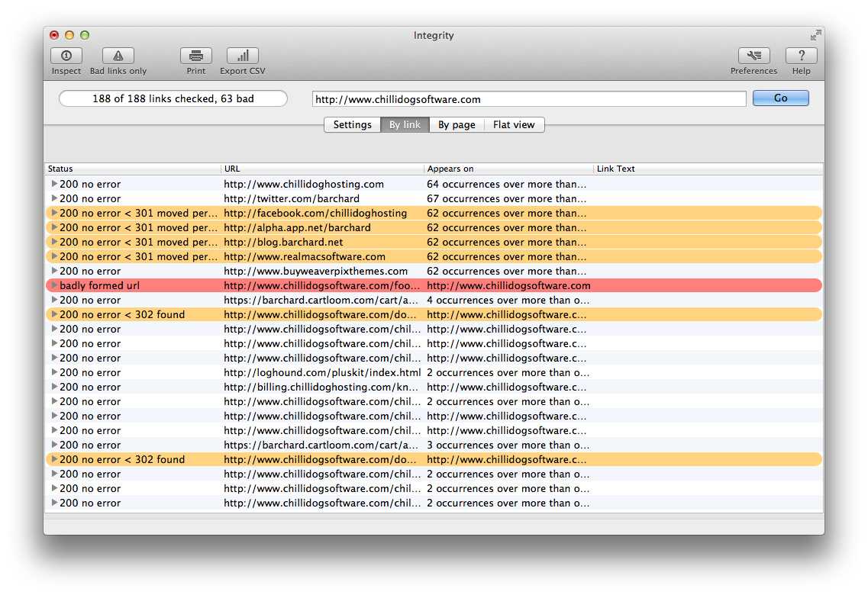Open the Help button
The width and height of the screenshot is (868, 595).
tap(801, 56)
